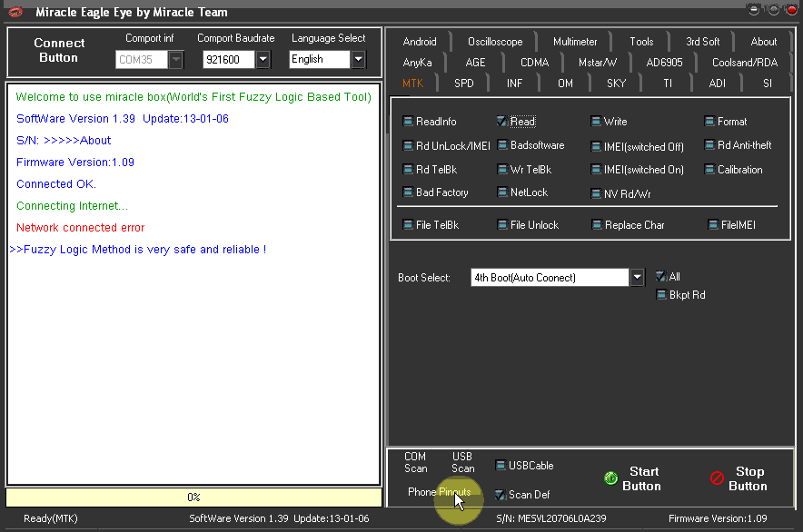This screenshot has width=803, height=532.
Task: Click the red Stop Button icon
Action: click(x=717, y=478)
